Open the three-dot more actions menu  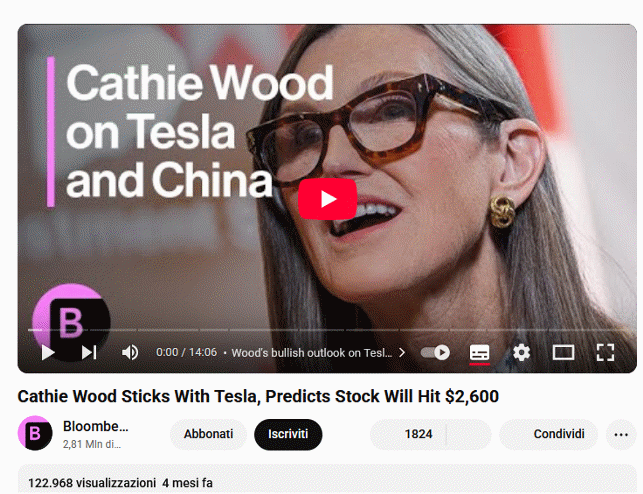tap(621, 434)
